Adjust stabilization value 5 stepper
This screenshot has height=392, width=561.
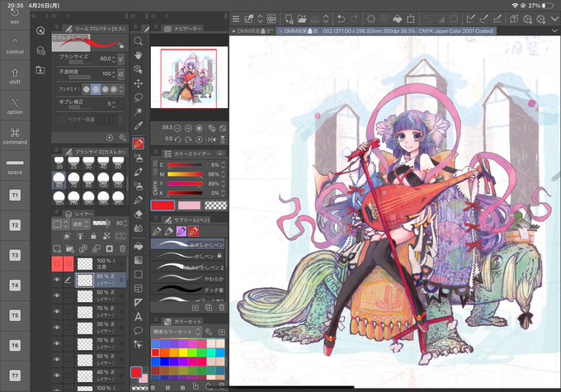click(x=114, y=105)
